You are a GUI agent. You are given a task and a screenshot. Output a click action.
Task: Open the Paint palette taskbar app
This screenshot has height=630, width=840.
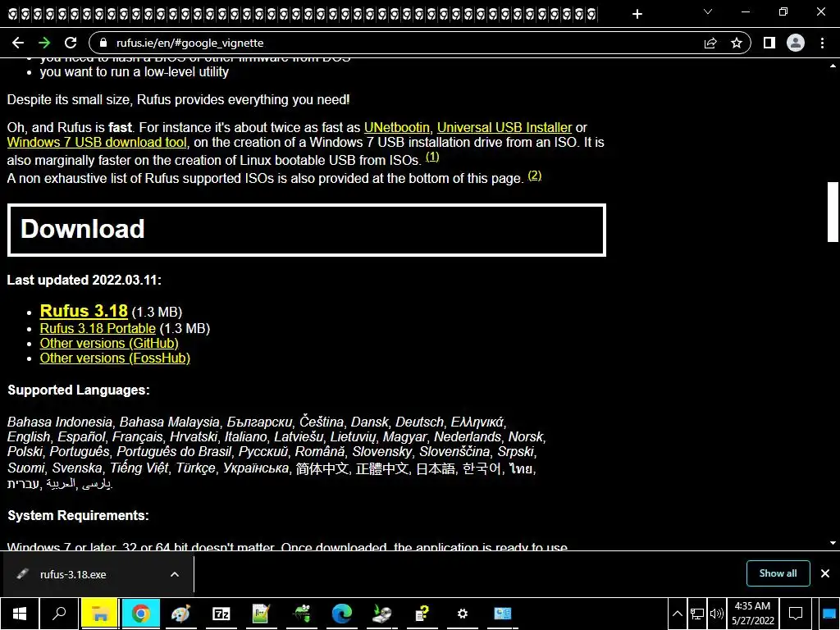point(180,614)
